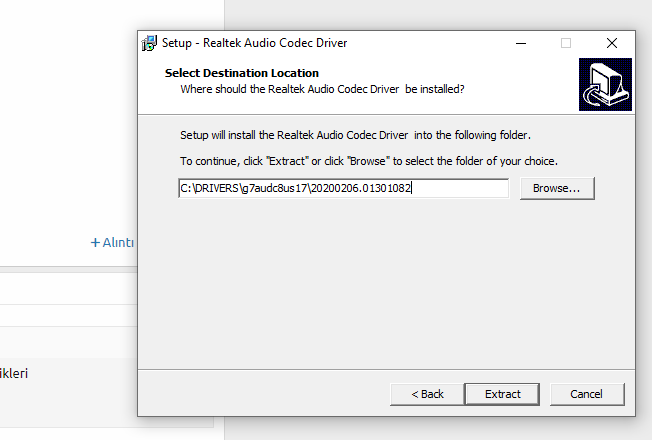Minimize the Setup window
The width and height of the screenshot is (652, 440).
point(520,43)
